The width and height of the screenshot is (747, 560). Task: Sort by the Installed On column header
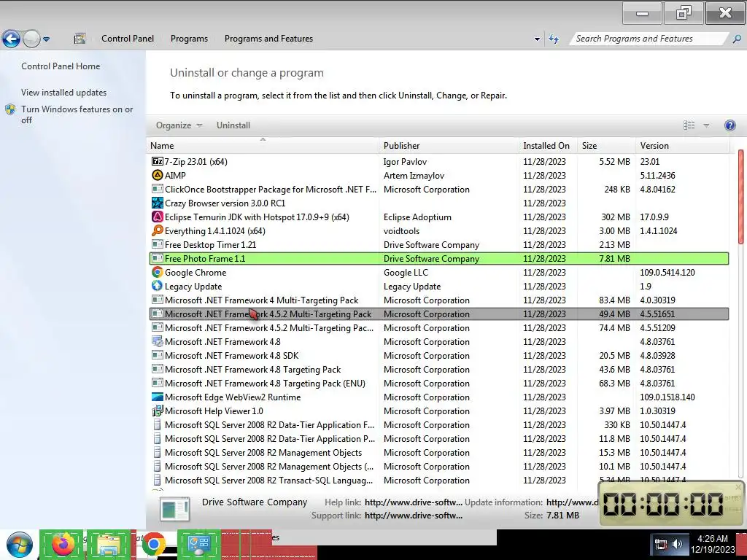pyautogui.click(x=548, y=146)
